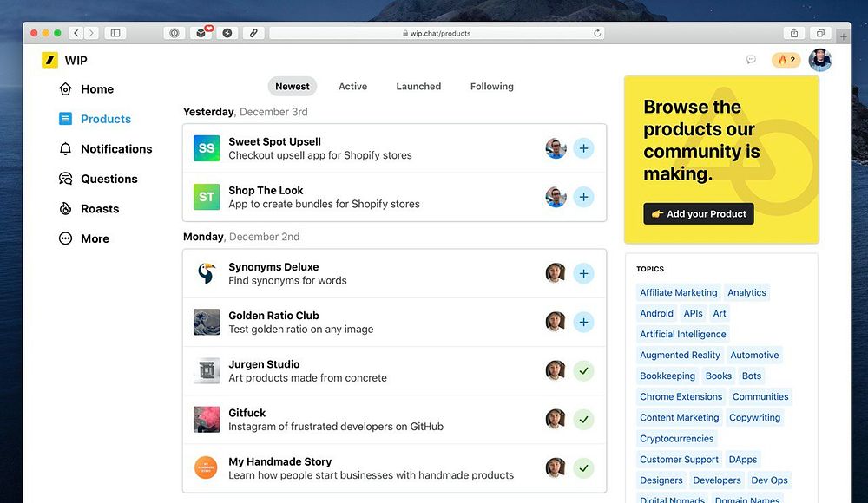Switch to the Active tab
Screen dimensions: 868x503
352,87
